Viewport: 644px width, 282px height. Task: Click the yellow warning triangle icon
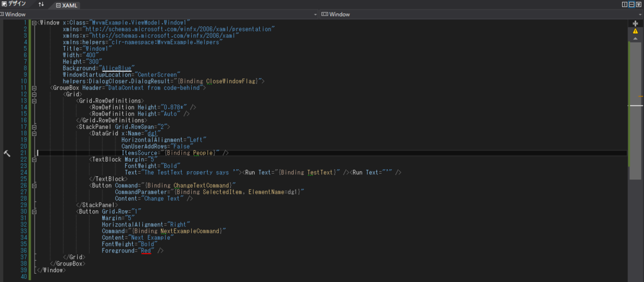point(635,31)
